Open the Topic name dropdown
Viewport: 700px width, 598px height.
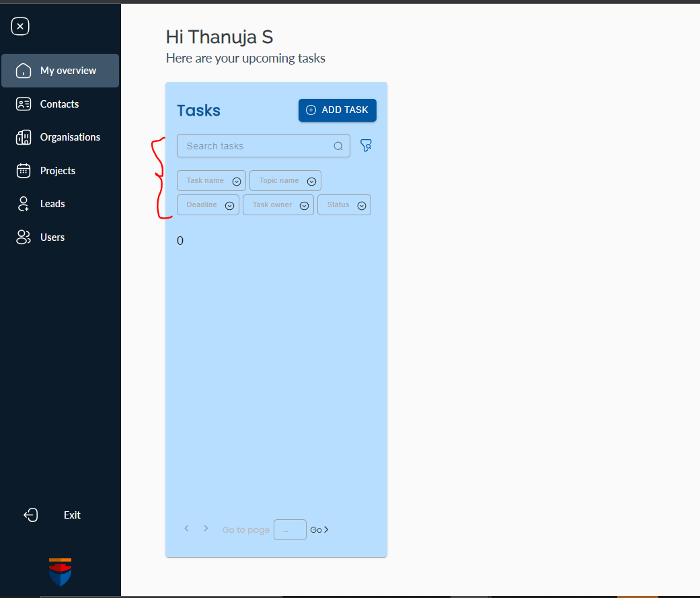pyautogui.click(x=285, y=181)
